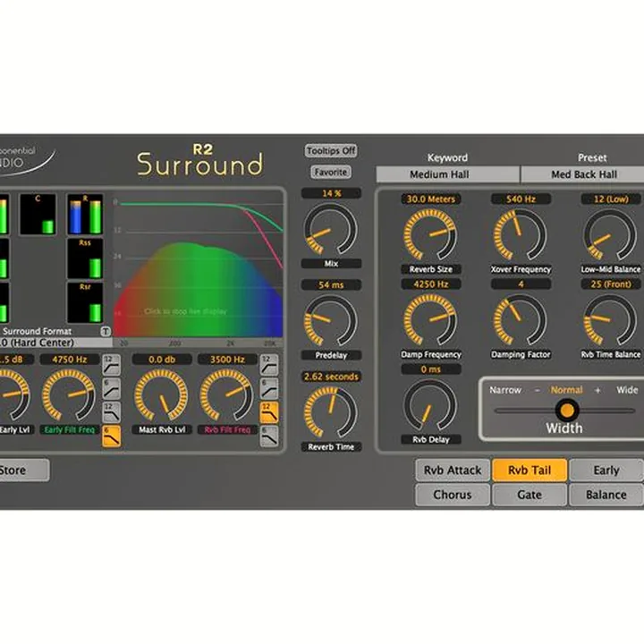This screenshot has height=644, width=644.
Task: Click the Rss channel level meter
Action: point(85,258)
